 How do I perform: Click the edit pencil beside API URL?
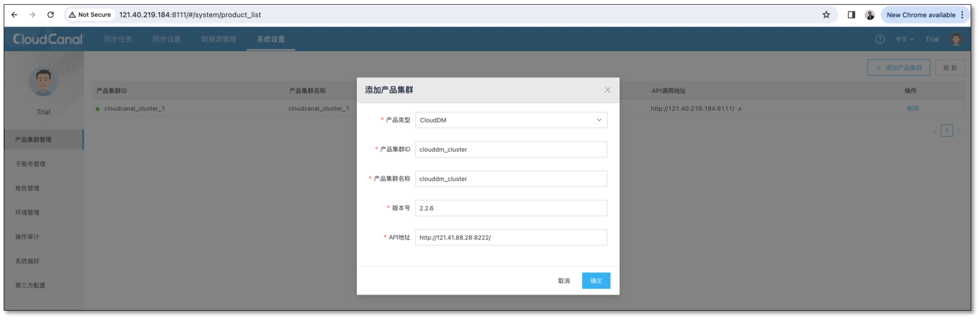point(740,109)
